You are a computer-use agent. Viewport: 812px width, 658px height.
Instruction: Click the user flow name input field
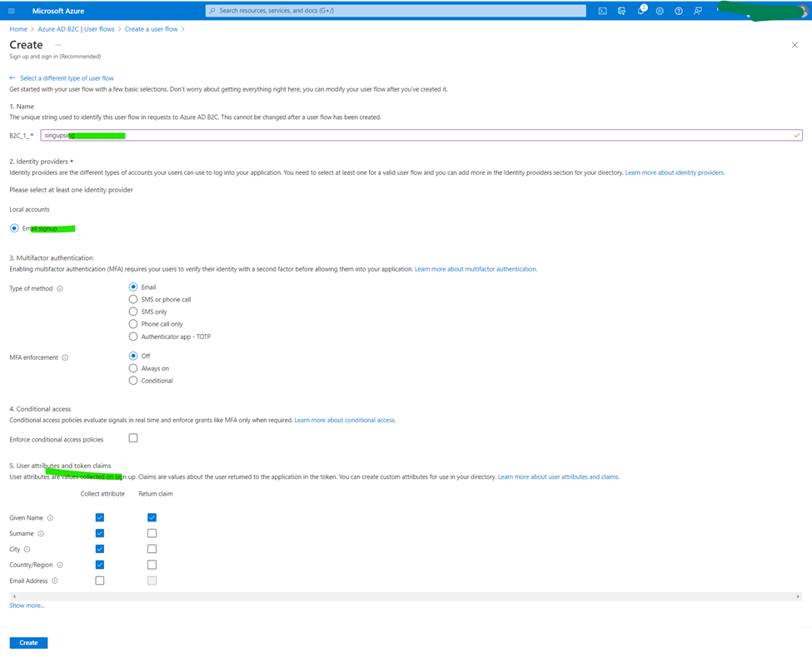[421, 135]
